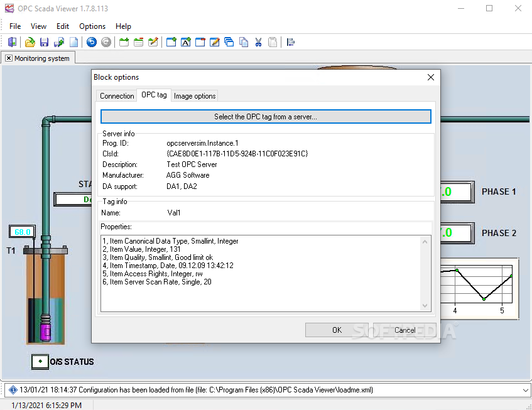Click Properties list scroll up arrow

tap(425, 242)
